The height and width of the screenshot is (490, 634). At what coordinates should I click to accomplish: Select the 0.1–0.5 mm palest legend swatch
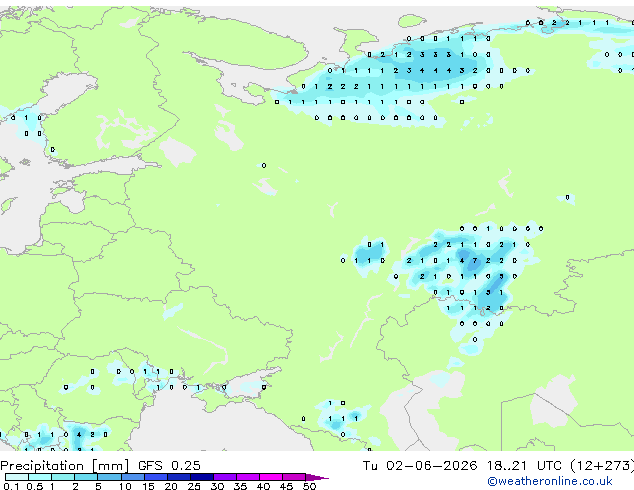coord(17,477)
